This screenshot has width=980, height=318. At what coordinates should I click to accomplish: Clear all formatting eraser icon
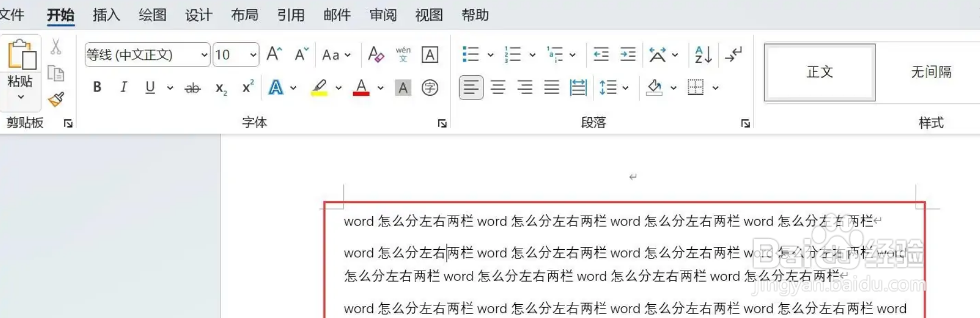(376, 54)
